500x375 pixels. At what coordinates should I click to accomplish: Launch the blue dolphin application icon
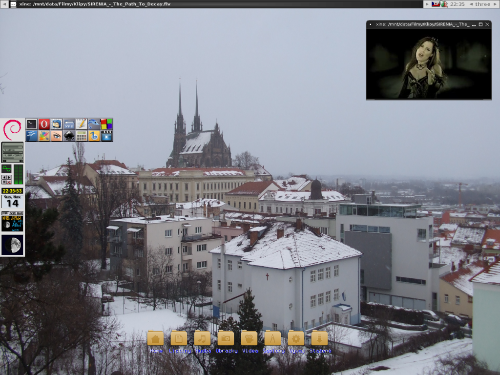pyautogui.click(x=94, y=124)
